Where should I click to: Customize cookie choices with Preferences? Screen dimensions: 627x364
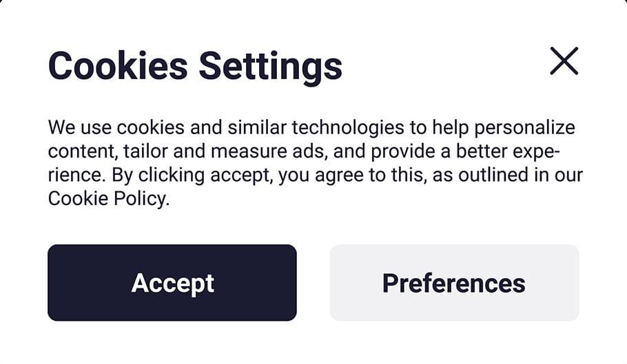454,283
